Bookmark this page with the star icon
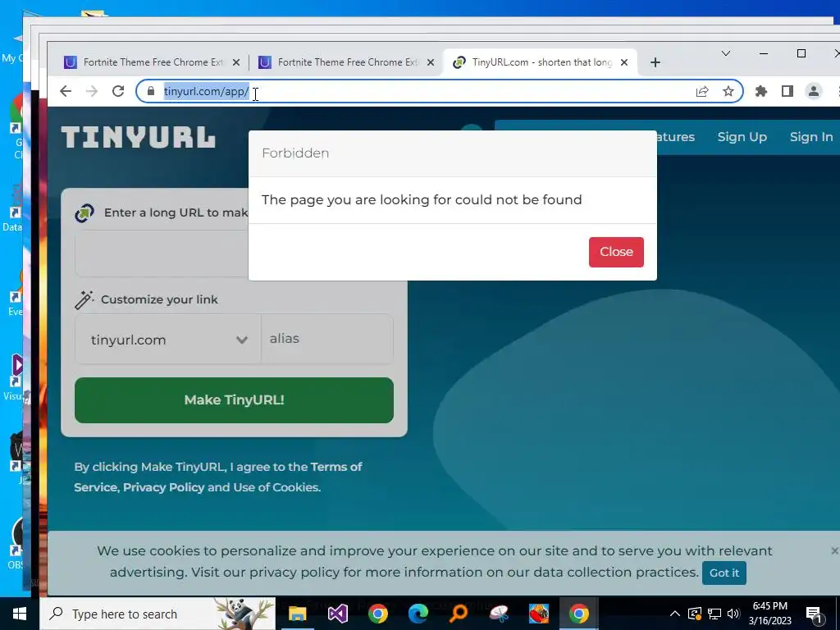Screen dimensions: 840x630 728,91
